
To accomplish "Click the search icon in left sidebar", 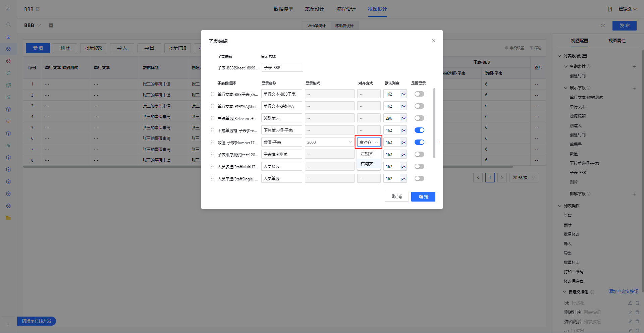I will 8,25.
